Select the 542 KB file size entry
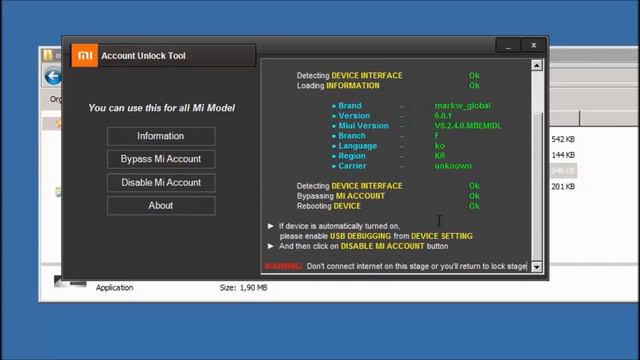 (563, 139)
